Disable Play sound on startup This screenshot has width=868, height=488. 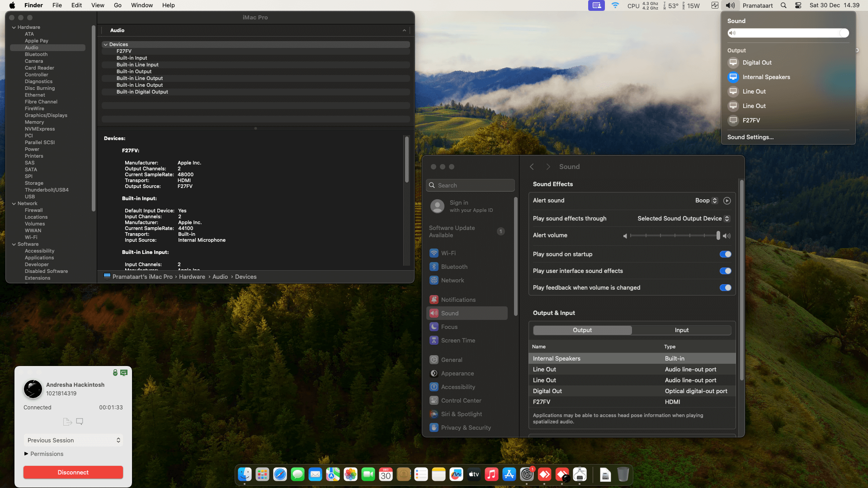tap(725, 254)
